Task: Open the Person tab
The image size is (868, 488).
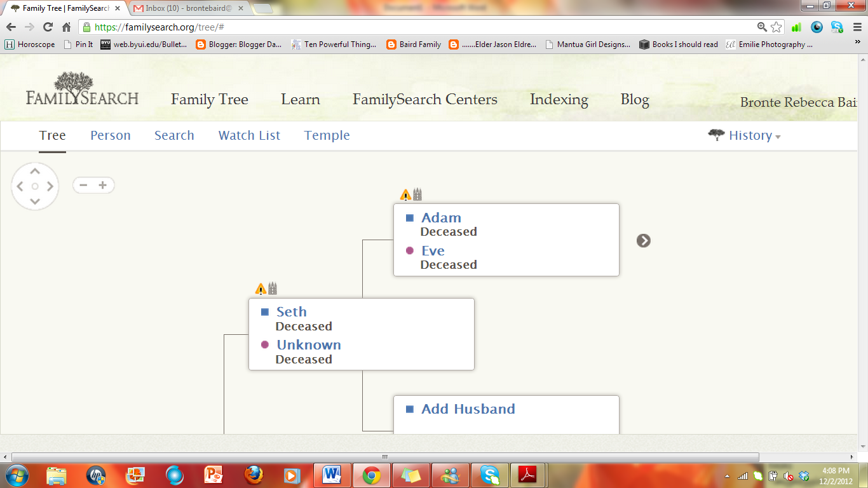Action: pyautogui.click(x=111, y=135)
